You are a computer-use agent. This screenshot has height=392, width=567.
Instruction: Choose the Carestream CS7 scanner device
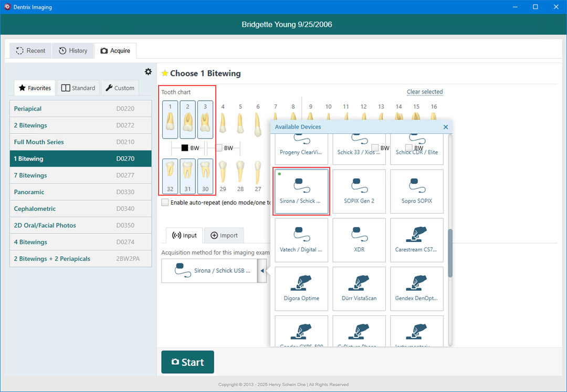[x=417, y=240]
